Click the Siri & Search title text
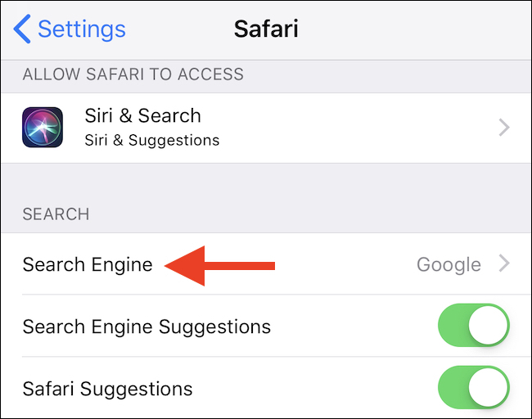The width and height of the screenshot is (532, 419). pyautogui.click(x=143, y=115)
